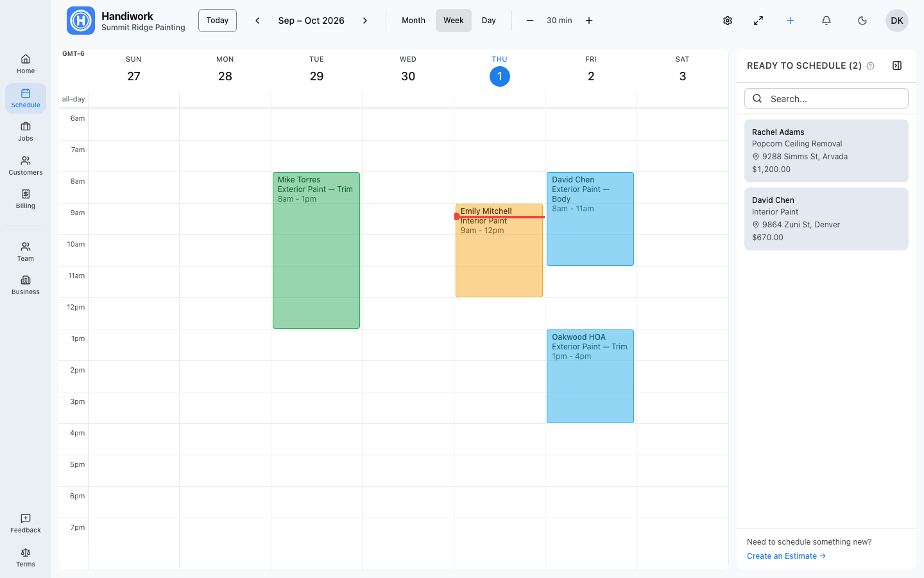Open calendar settings gear
Screen dimensions: 924x578
[728, 21]
